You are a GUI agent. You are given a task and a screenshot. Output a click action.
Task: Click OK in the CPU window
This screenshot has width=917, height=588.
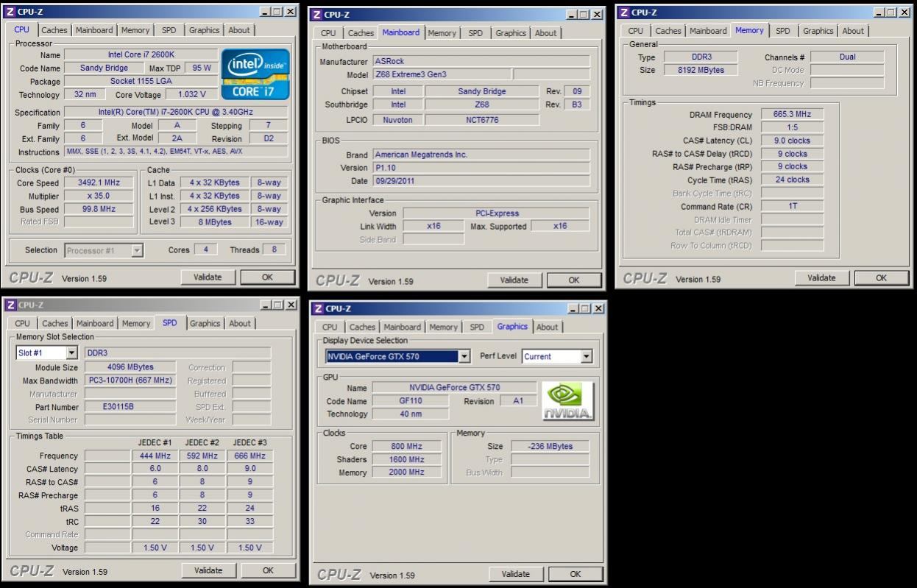(x=268, y=277)
